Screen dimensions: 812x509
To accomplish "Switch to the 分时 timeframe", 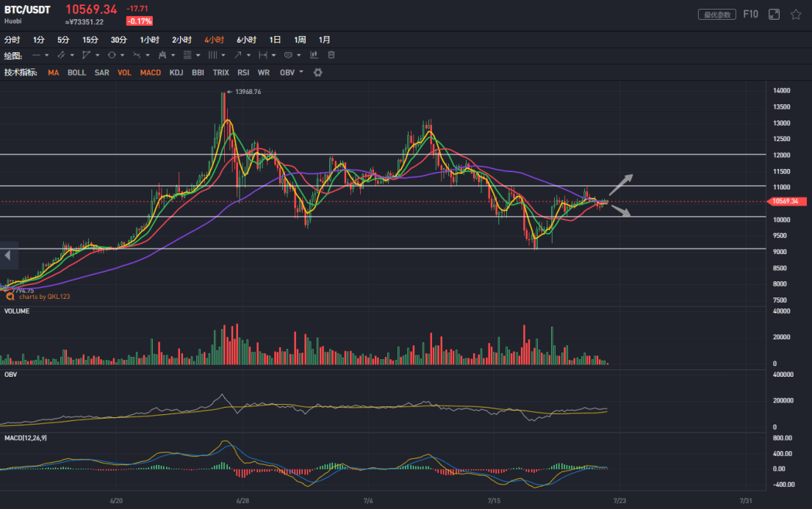I will click(x=12, y=40).
